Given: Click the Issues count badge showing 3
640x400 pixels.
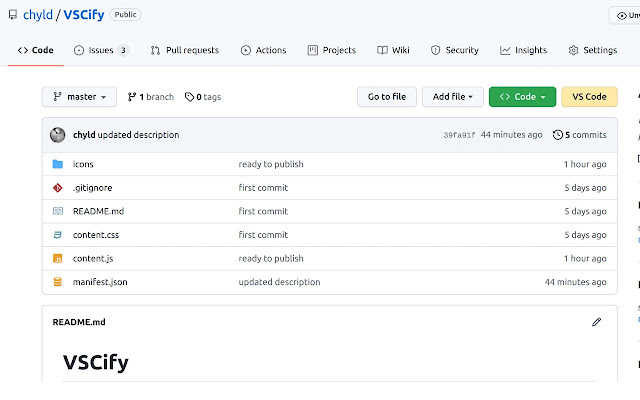Looking at the screenshot, I should [x=123, y=50].
